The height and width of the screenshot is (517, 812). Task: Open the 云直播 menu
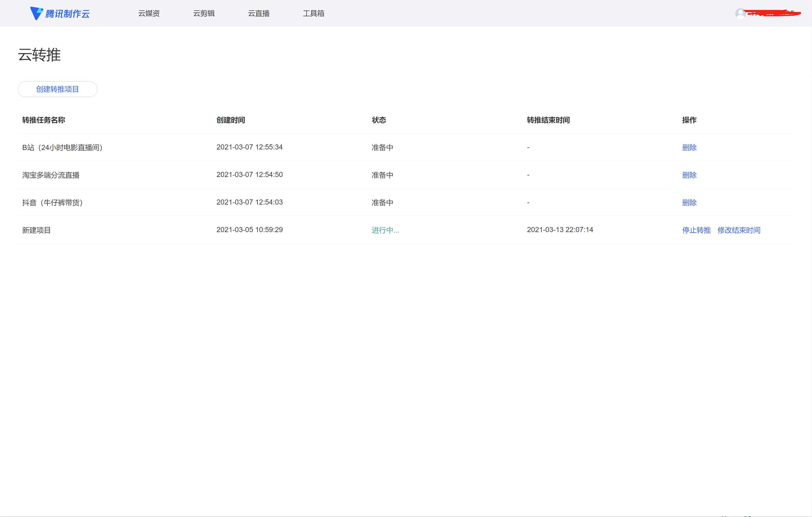click(259, 14)
